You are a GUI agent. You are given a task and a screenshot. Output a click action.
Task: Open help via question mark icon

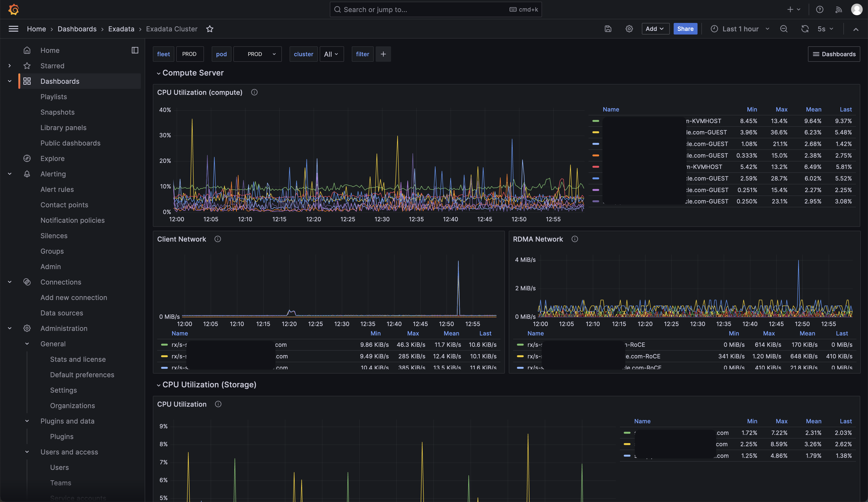(x=820, y=9)
